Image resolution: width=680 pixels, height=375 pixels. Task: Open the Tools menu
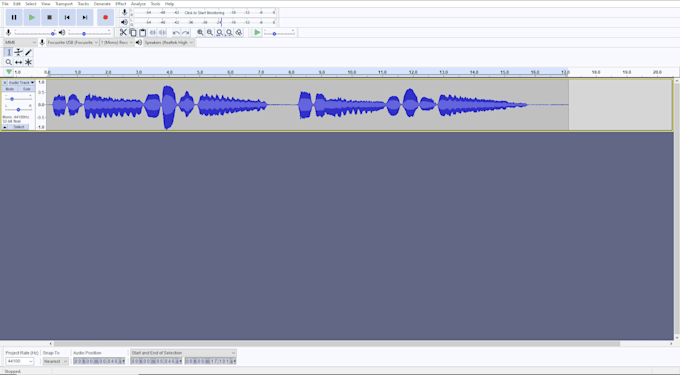[x=155, y=4]
